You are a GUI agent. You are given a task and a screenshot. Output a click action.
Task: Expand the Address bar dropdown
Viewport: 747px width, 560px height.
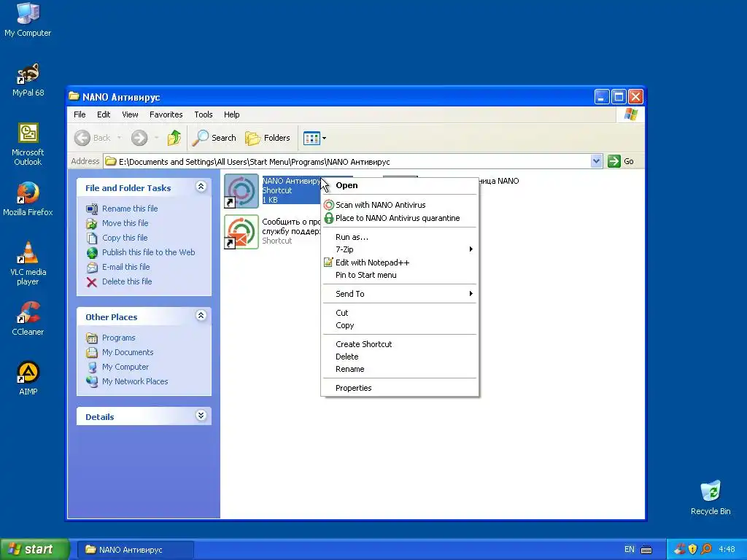[596, 161]
